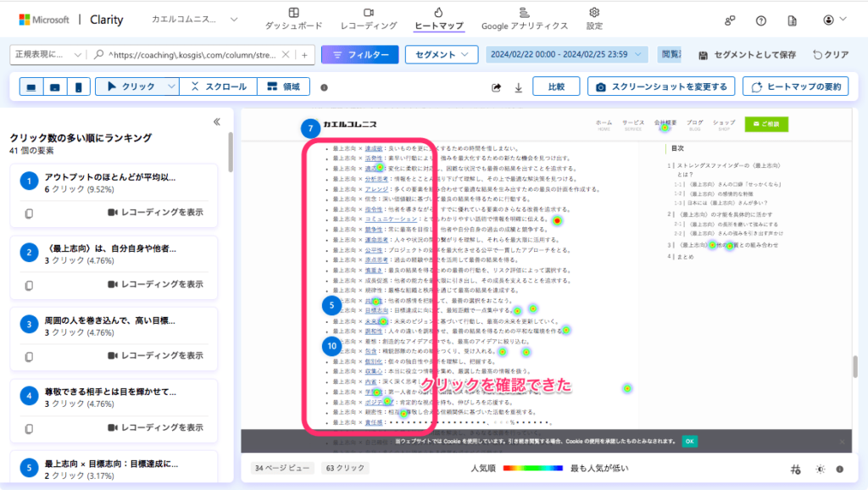This screenshot has height=490, width=868.
Task: Click the share team members icon in header
Action: click(730, 20)
